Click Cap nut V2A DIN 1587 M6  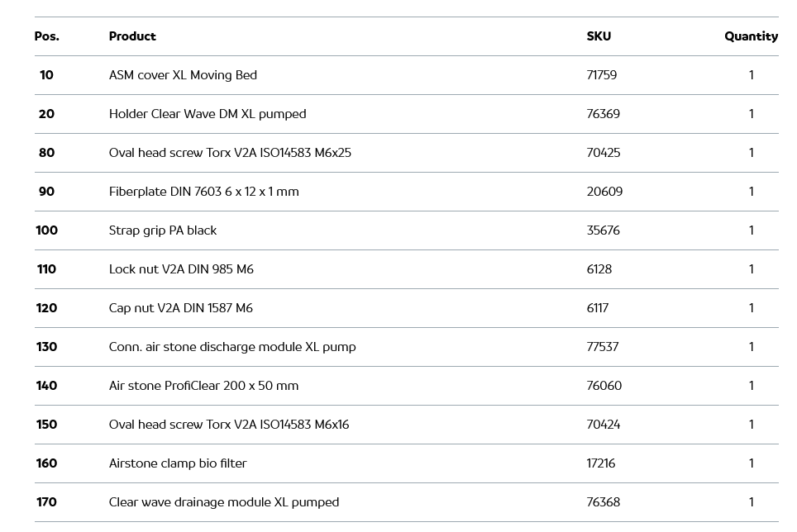coord(181,308)
